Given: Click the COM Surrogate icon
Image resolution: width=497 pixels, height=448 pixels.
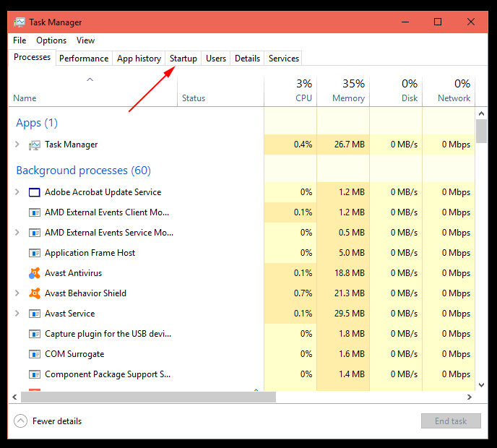Looking at the screenshot, I should click(35, 354).
